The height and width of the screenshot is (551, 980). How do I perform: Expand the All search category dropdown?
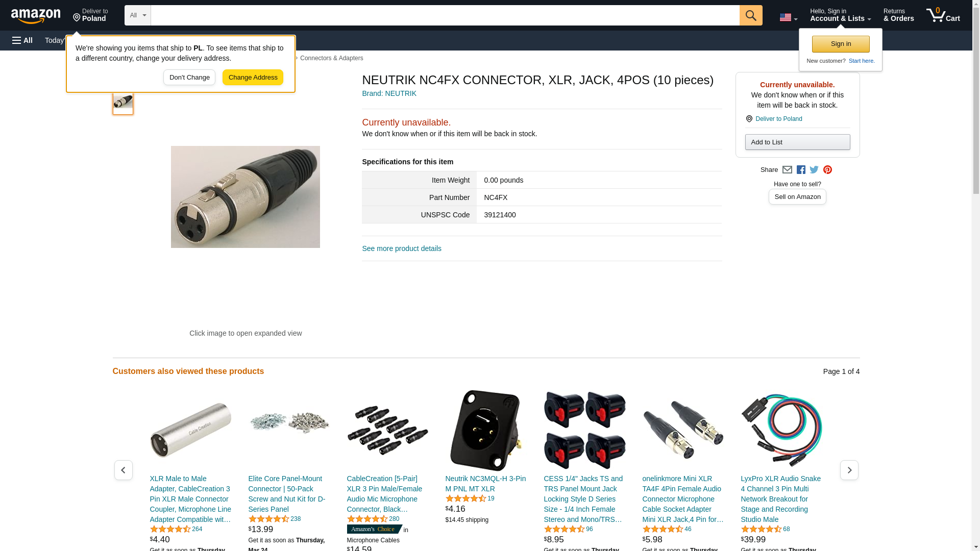coord(138,15)
